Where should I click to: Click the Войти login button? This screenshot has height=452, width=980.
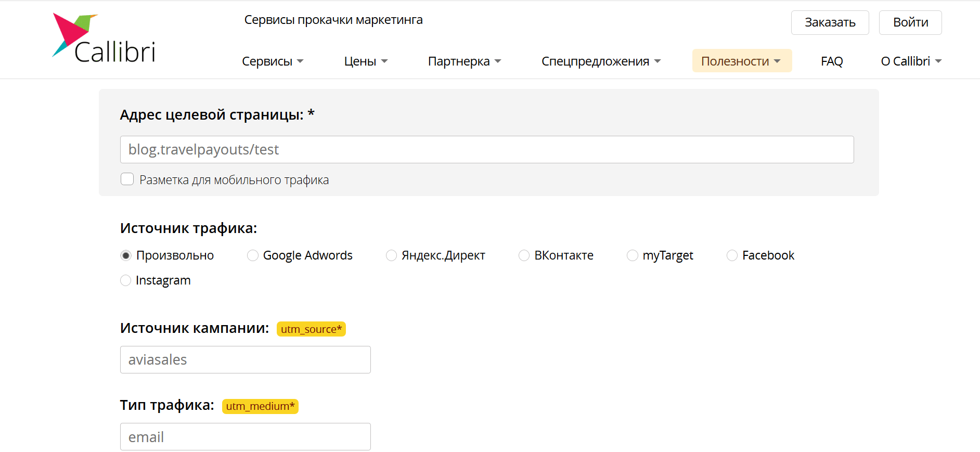910,22
